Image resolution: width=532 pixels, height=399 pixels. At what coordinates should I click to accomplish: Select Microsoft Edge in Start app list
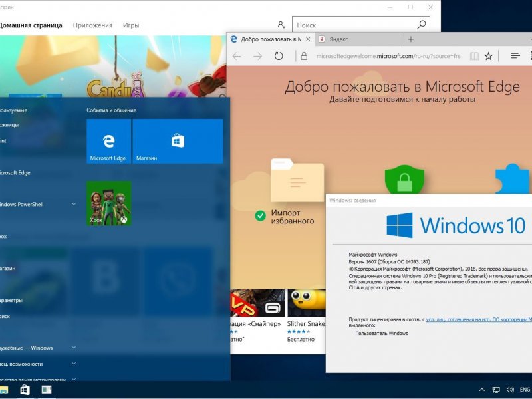[15, 172]
